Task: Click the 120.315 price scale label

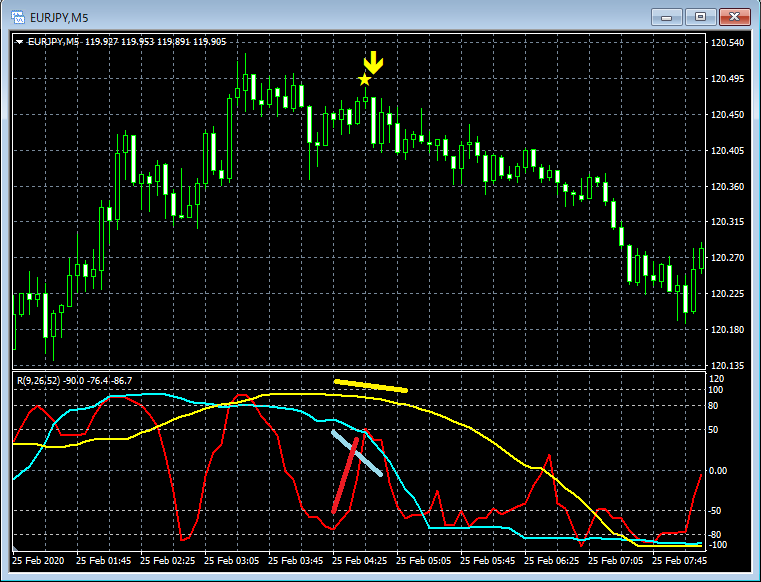Action: (727, 222)
